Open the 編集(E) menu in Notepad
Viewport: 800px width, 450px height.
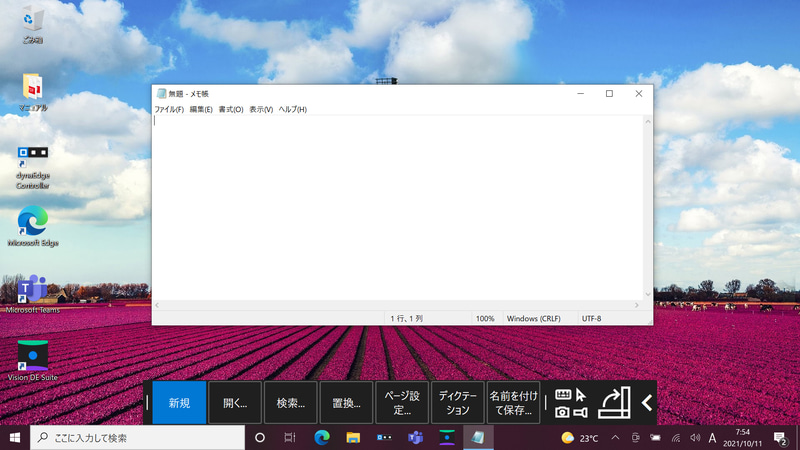[x=201, y=109]
